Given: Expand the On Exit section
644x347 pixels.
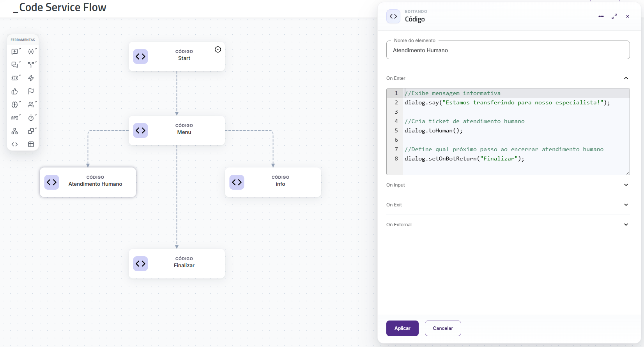Looking at the screenshot, I should pyautogui.click(x=626, y=205).
